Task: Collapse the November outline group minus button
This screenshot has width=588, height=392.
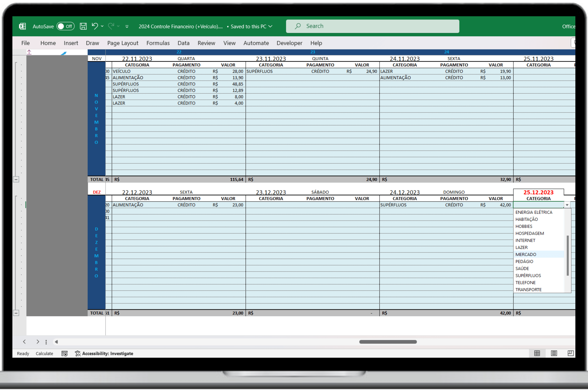Action: click(x=16, y=180)
